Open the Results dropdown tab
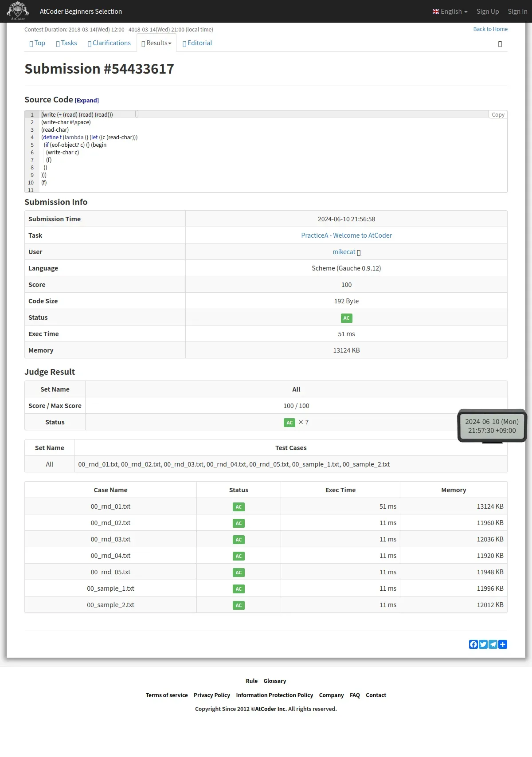The height and width of the screenshot is (757, 532). [156, 43]
